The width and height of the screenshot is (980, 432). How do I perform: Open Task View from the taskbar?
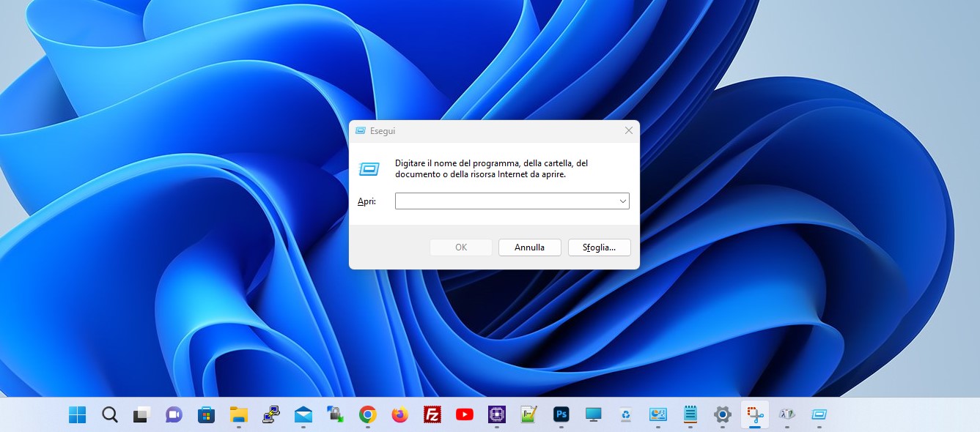point(141,414)
